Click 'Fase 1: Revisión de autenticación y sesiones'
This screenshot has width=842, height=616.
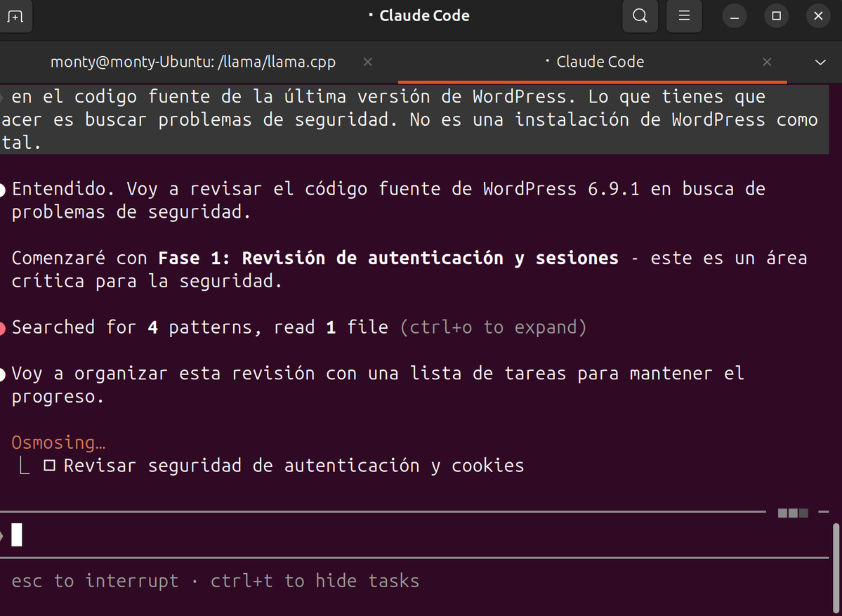click(x=388, y=258)
